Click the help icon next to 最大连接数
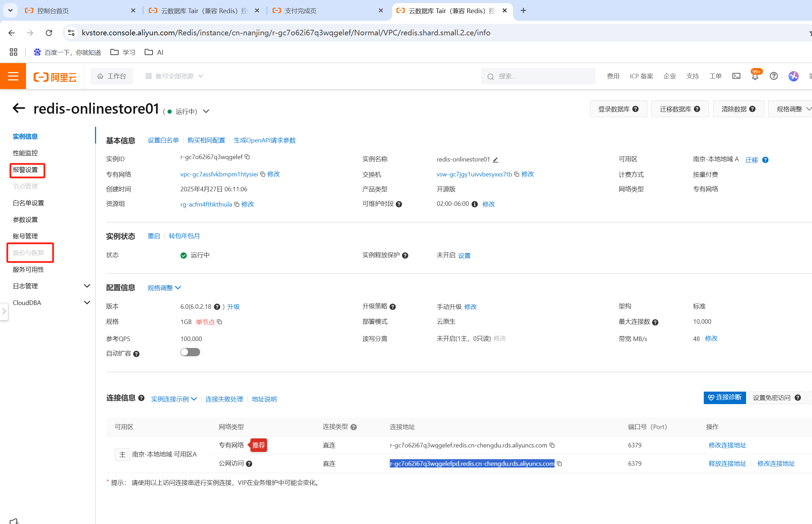The height and width of the screenshot is (524, 812). click(655, 322)
